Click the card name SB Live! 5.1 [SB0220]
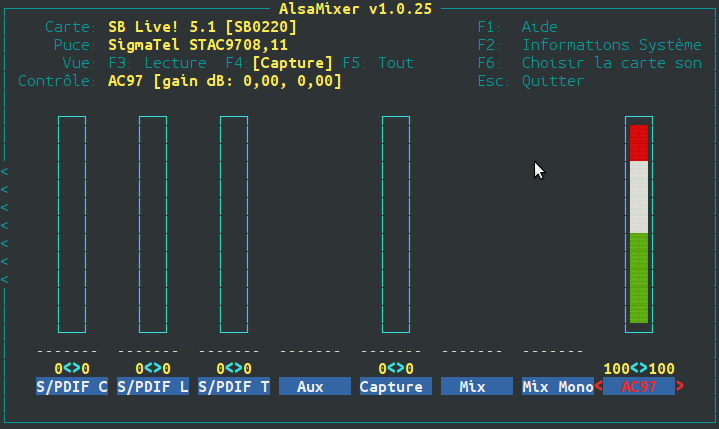Viewport: 719px width, 429px height. click(x=203, y=27)
